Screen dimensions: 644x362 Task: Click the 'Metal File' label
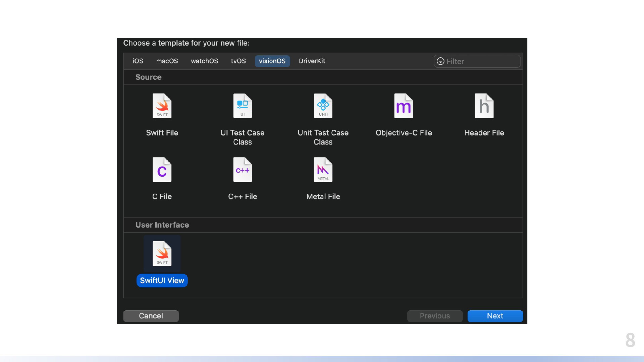[323, 196]
